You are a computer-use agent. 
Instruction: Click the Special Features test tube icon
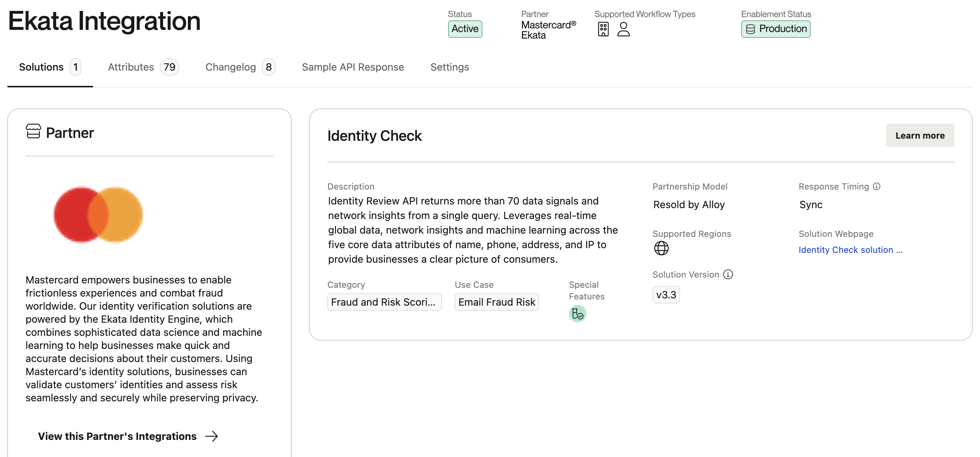pyautogui.click(x=577, y=314)
